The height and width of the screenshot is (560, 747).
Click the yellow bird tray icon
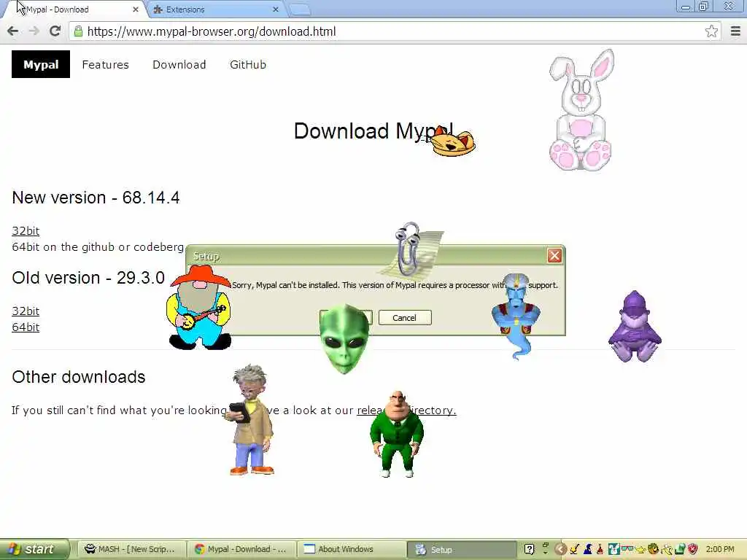575,549
